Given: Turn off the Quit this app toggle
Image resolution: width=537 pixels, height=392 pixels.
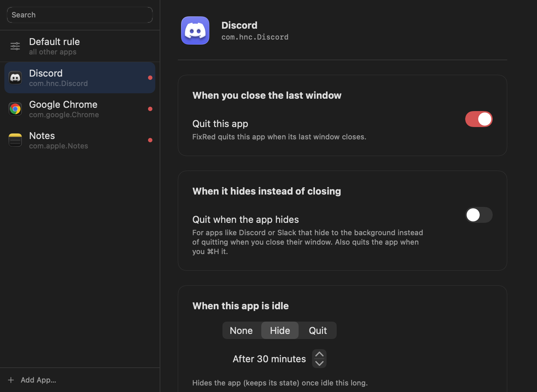Looking at the screenshot, I should tap(479, 119).
